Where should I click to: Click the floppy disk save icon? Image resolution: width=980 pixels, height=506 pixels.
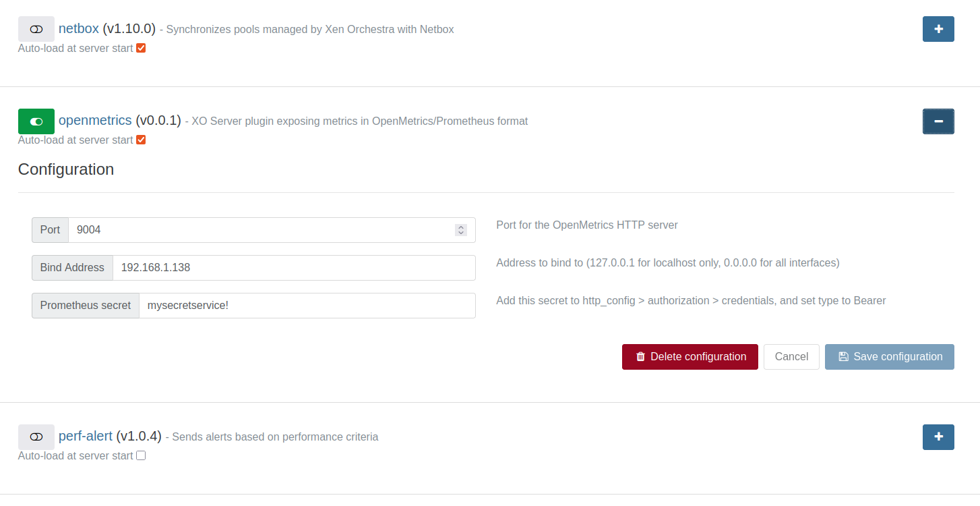[843, 357]
